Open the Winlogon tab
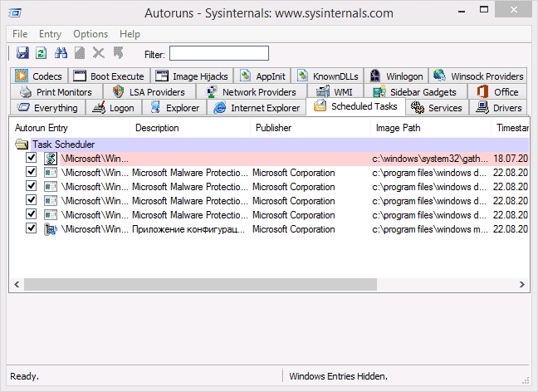The image size is (538, 392). [x=396, y=76]
